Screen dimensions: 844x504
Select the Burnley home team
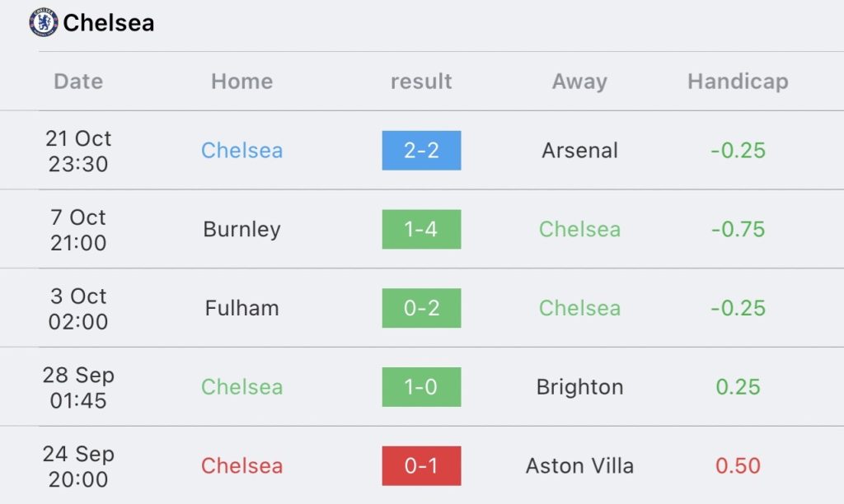tap(242, 230)
